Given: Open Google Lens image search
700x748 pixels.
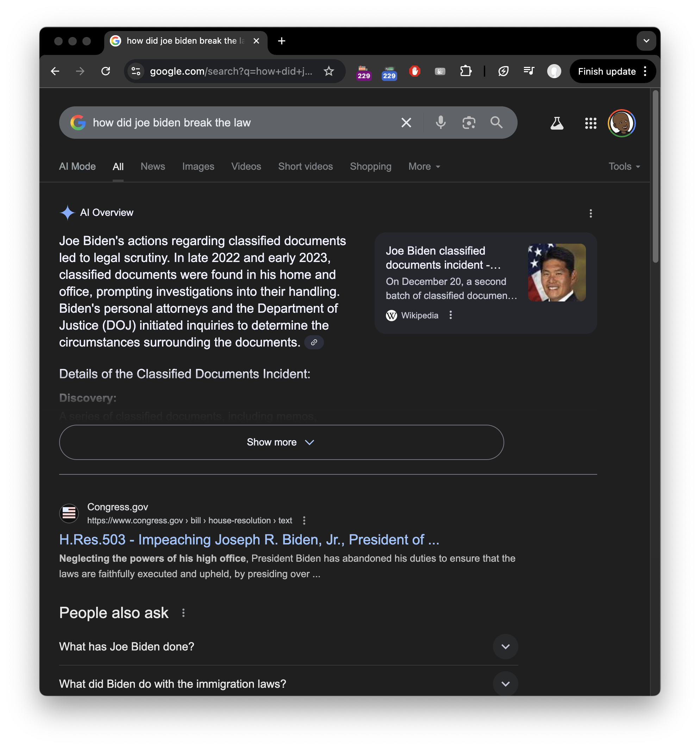Looking at the screenshot, I should [x=469, y=123].
